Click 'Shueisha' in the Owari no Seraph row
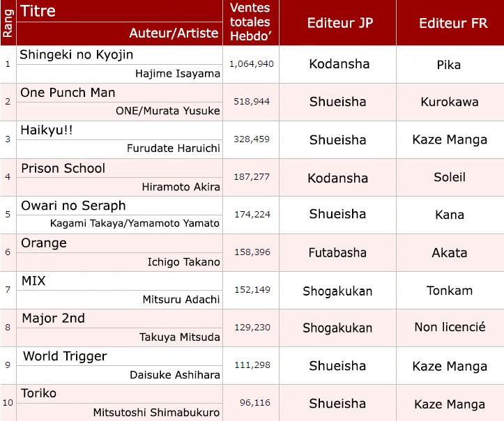This screenshot has width=504, height=421. point(337,214)
